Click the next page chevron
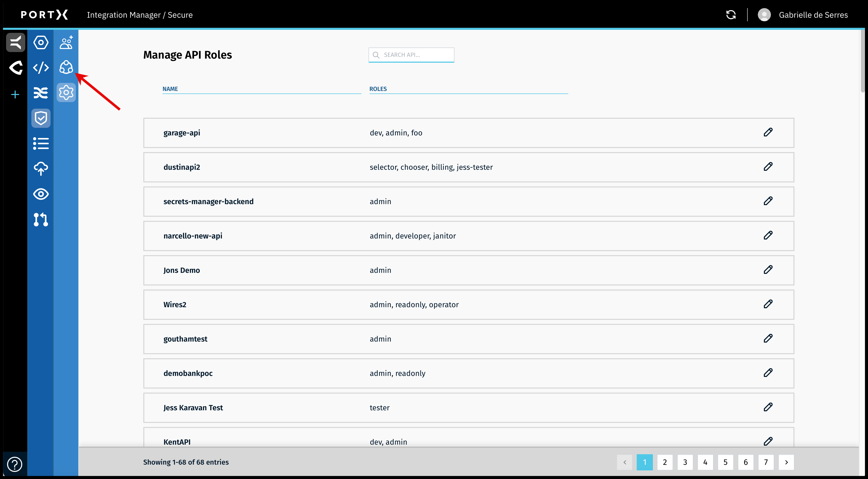This screenshot has width=868, height=479. [x=786, y=462]
